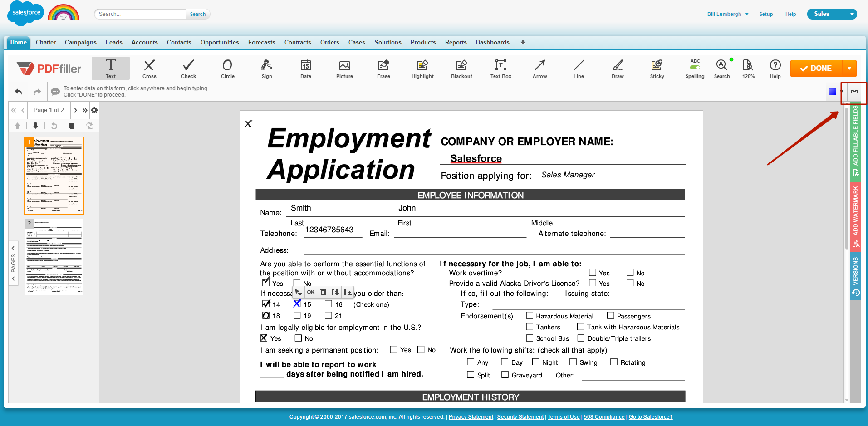868x426 pixels.
Task: Switch to the Leads tab
Action: (x=114, y=42)
